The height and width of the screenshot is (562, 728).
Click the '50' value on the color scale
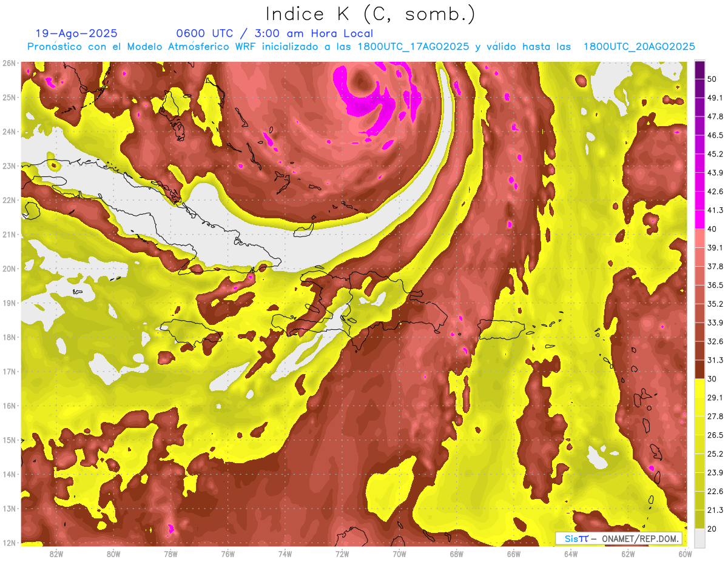[x=712, y=80]
